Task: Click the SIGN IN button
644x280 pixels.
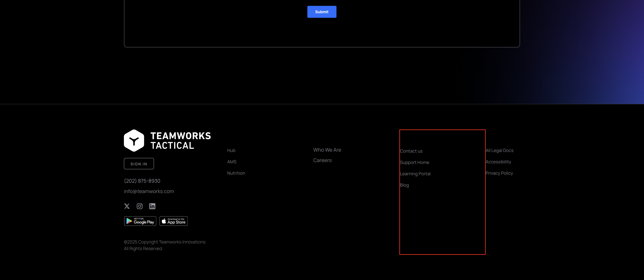Action: click(139, 164)
